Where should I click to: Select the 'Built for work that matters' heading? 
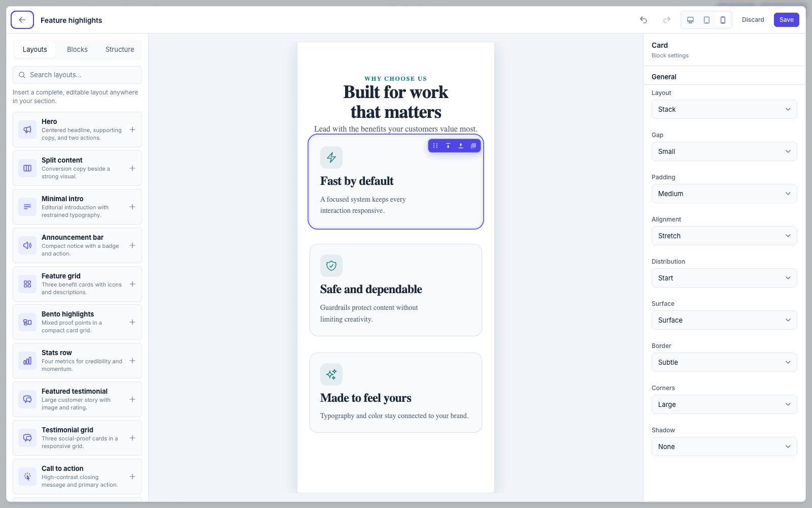click(x=396, y=102)
